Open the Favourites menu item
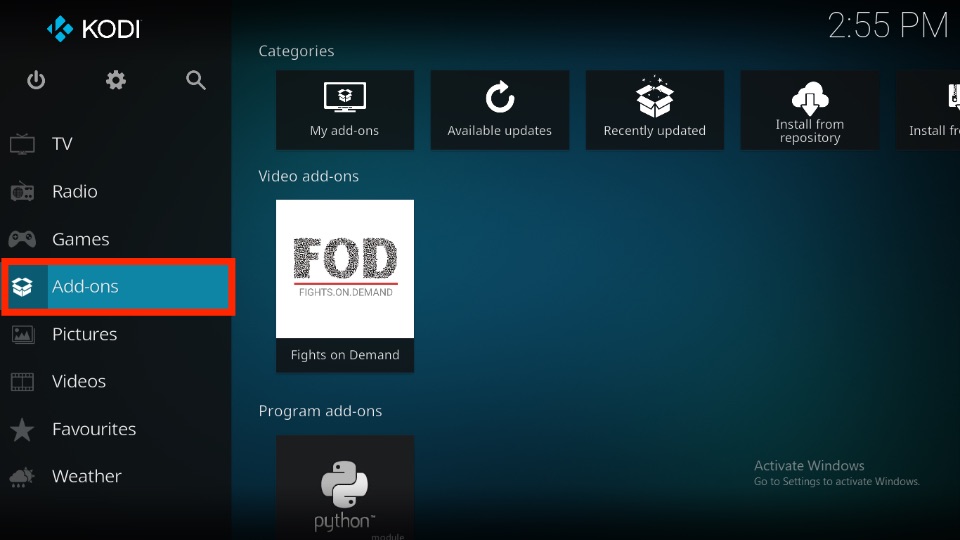Image resolution: width=960 pixels, height=540 pixels. (x=116, y=429)
